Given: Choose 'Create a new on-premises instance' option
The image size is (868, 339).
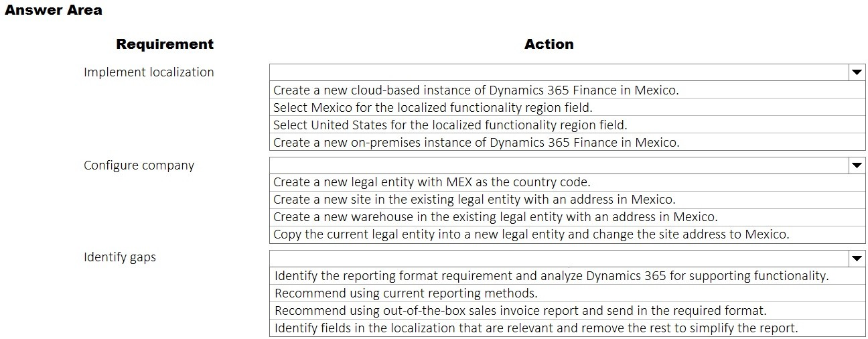Looking at the screenshot, I should (476, 142).
